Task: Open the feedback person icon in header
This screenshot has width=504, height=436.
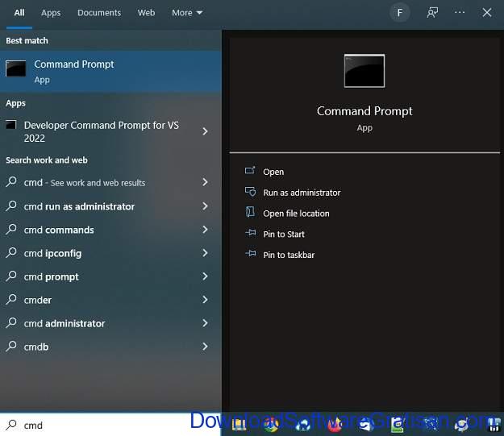Action: (432, 13)
